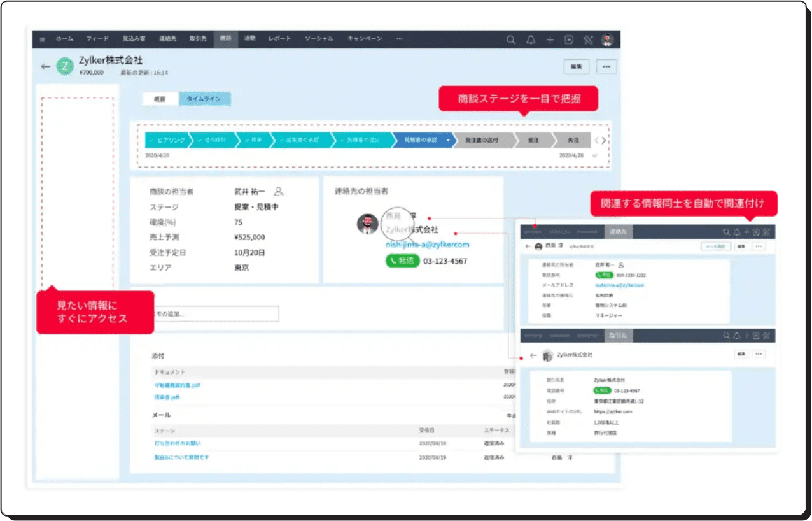Open notifications via the bell icon
This screenshot has width=812, height=521.
coord(530,39)
